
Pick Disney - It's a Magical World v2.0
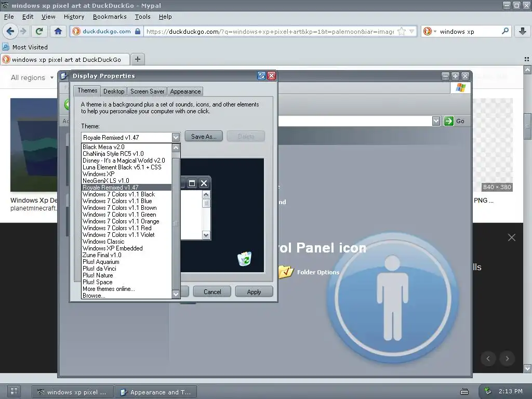pos(127,161)
